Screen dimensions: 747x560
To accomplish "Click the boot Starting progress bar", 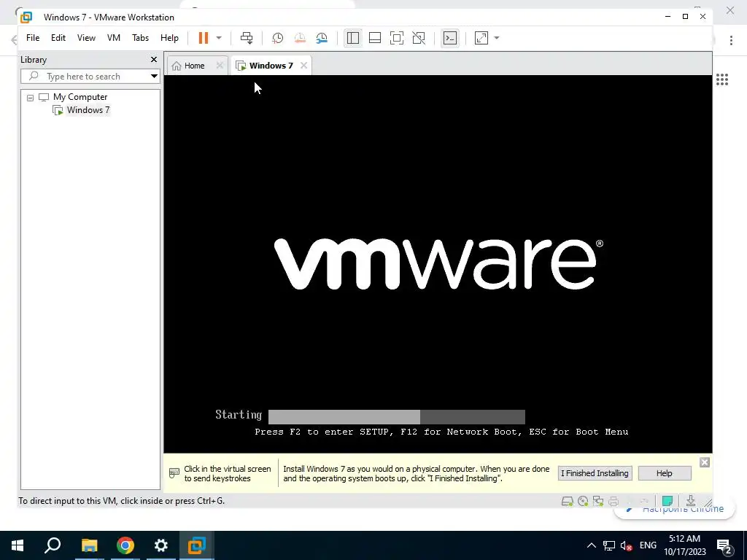I will coord(396,416).
